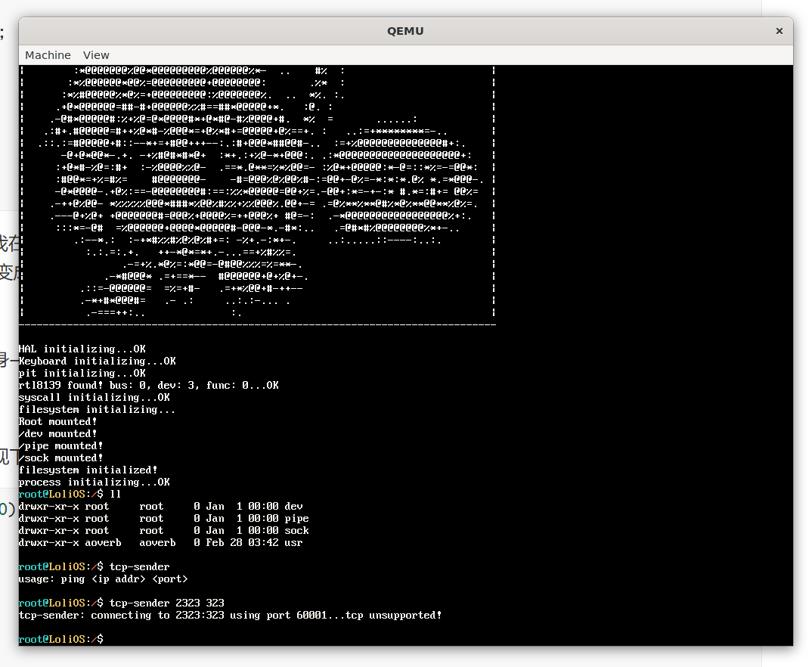Open the Machine menu
Screen dimensions: 812x667
coord(48,55)
